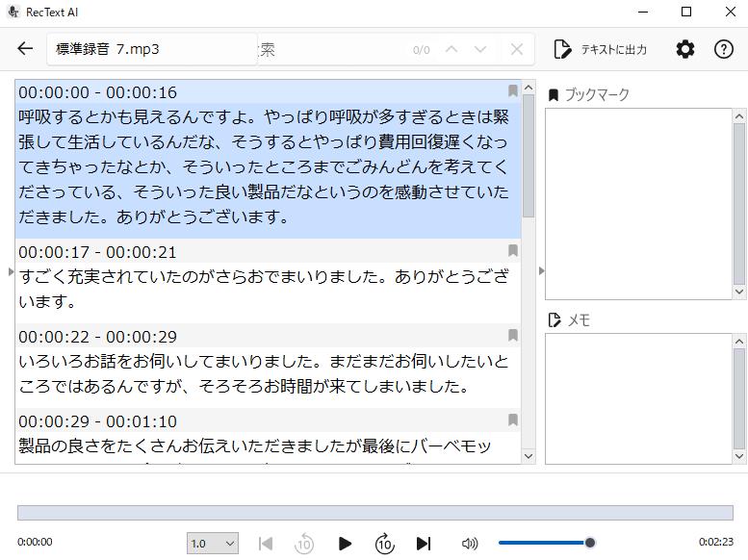This screenshot has height=560, width=748.
Task: Toggle bookmark on 00:00:17 segment
Action: (513, 250)
